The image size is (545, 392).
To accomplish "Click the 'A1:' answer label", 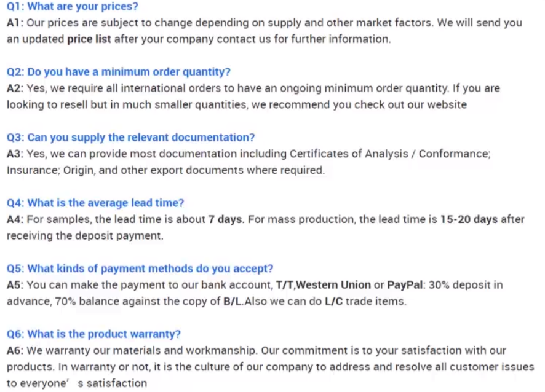I will tap(15, 23).
